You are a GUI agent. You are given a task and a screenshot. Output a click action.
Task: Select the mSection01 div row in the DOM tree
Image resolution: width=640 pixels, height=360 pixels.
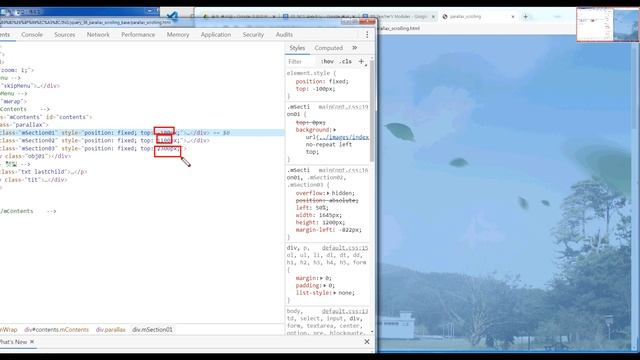click(x=142, y=133)
